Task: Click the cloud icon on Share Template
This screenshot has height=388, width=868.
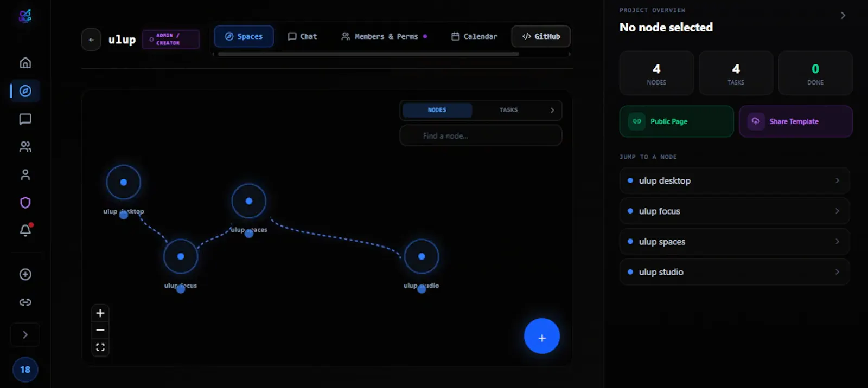Action: click(756, 121)
